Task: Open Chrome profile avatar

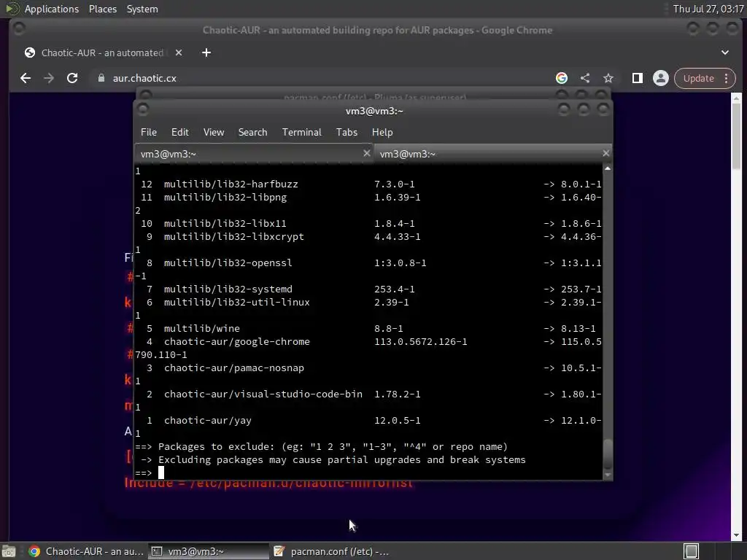Action: [x=661, y=78]
